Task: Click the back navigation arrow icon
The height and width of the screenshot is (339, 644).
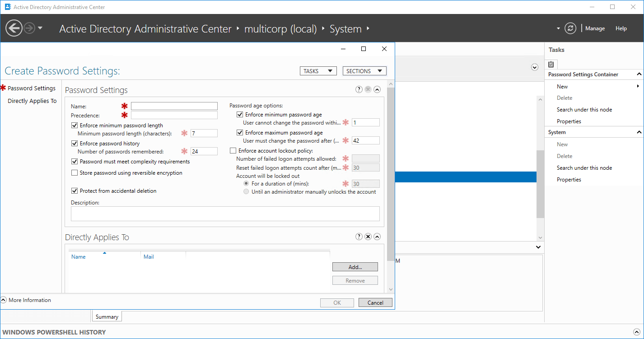Action: coord(14,28)
